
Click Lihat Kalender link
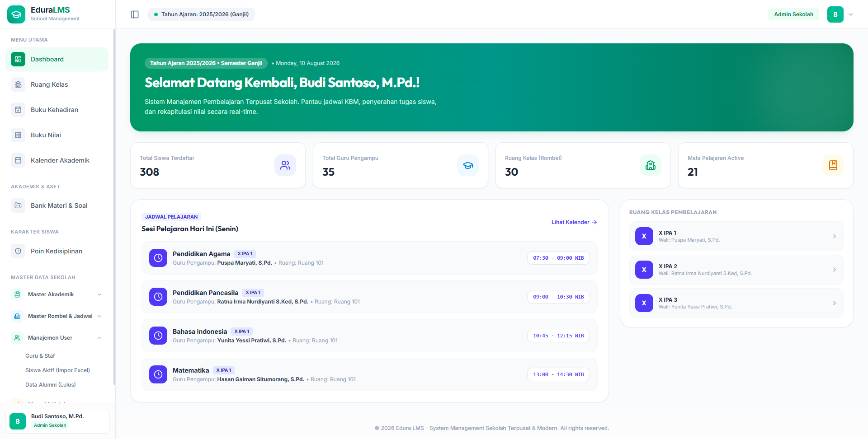574,222
